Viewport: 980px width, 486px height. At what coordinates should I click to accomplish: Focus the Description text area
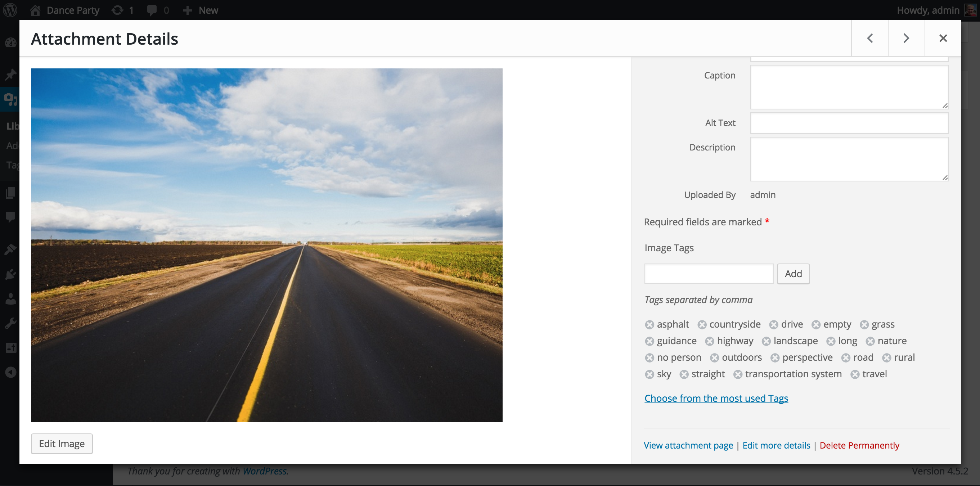(x=849, y=159)
